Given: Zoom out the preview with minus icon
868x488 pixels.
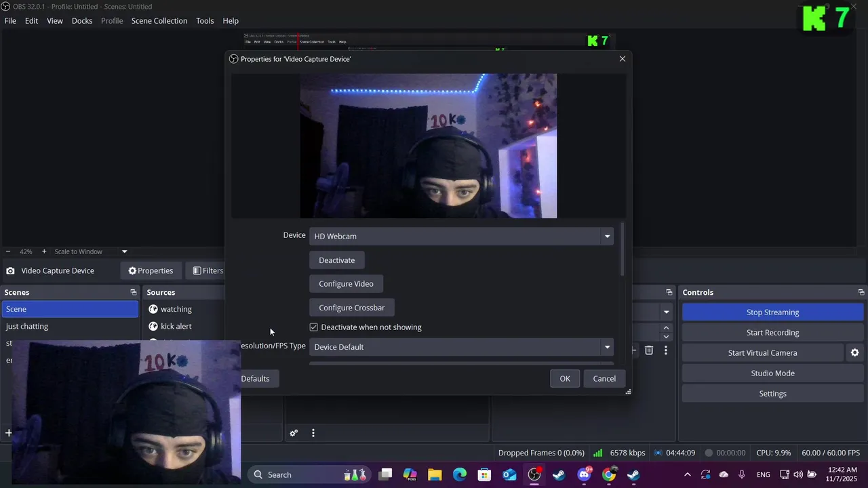Looking at the screenshot, I should [x=8, y=251].
